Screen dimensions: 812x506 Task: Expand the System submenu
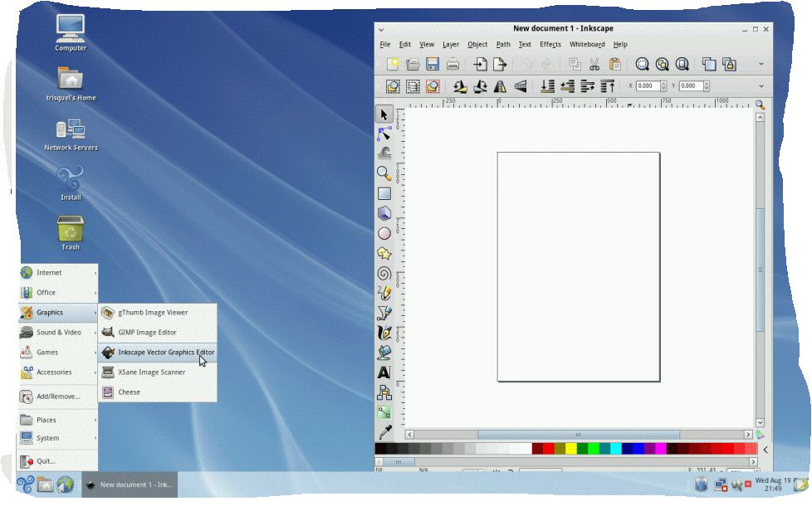click(58, 438)
